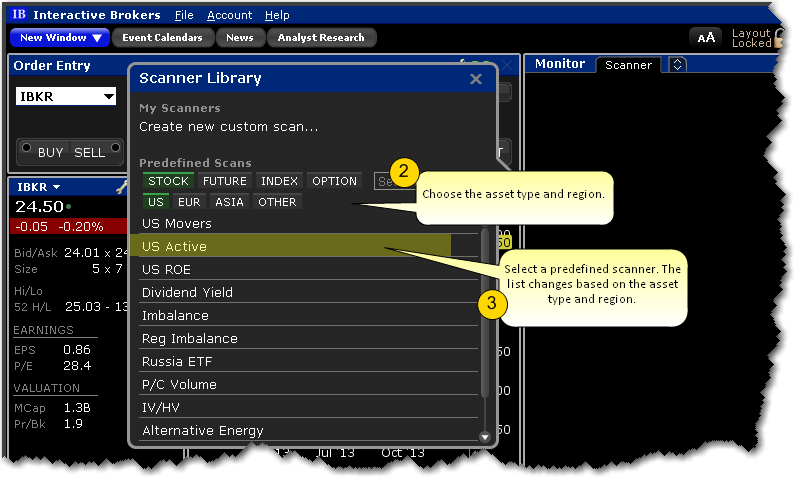Toggle the FUTURE asset type filter
803x482 pixels.
pyautogui.click(x=225, y=181)
